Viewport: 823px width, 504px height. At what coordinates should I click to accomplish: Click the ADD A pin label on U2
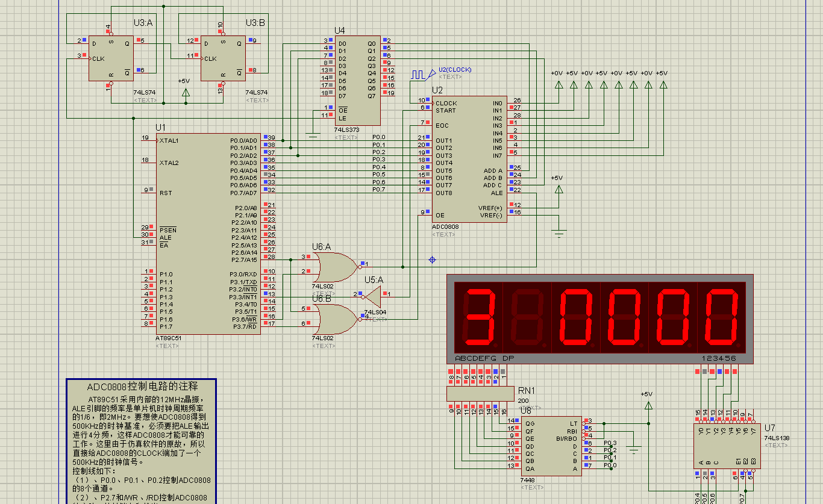(493, 170)
